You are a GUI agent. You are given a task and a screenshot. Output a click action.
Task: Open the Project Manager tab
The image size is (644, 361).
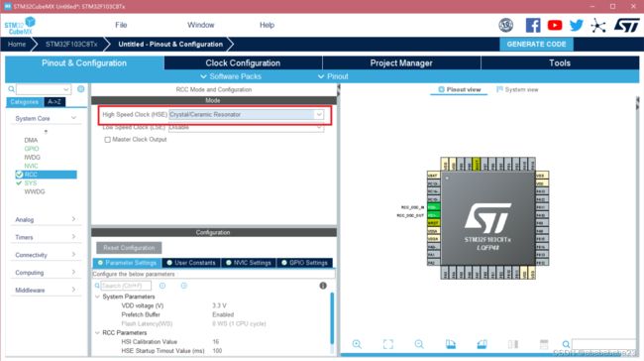click(x=401, y=62)
